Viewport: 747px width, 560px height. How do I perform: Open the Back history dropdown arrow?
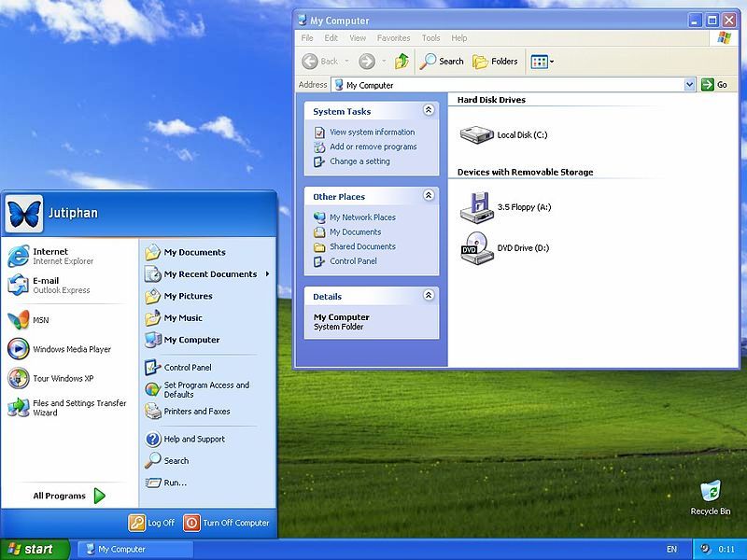click(x=346, y=62)
